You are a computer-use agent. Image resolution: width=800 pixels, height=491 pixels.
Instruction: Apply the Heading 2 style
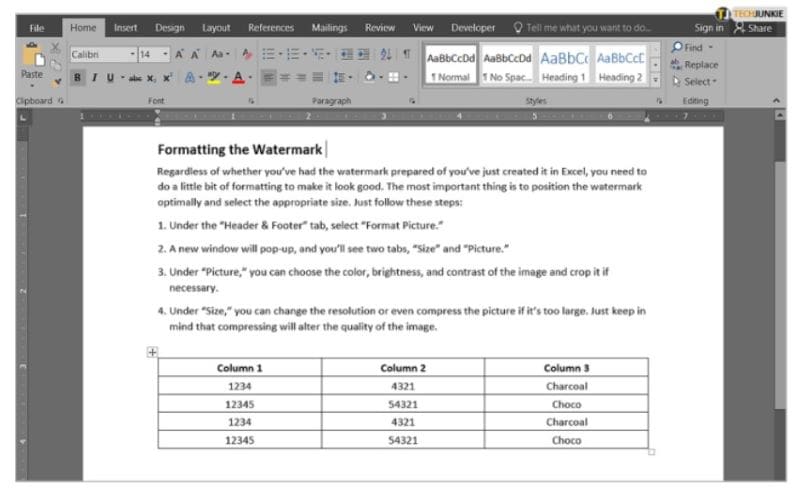pos(620,66)
